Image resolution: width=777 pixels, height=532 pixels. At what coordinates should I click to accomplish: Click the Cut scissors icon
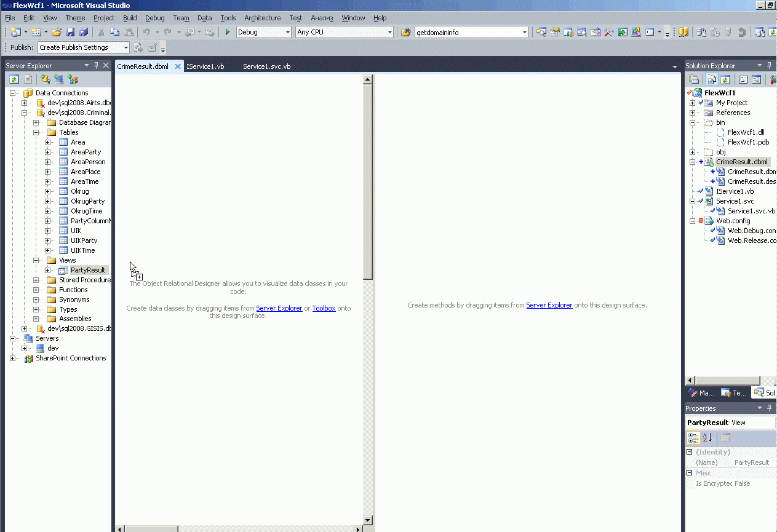point(101,32)
